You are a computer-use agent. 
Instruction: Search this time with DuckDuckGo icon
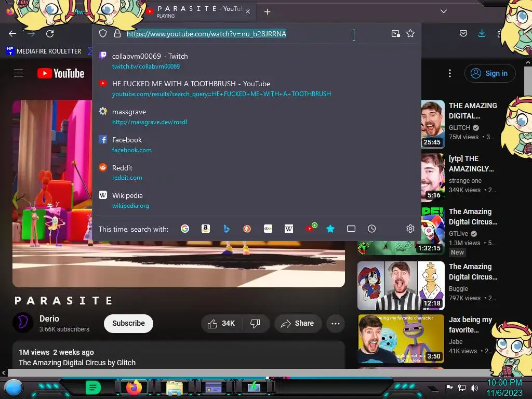click(x=247, y=229)
